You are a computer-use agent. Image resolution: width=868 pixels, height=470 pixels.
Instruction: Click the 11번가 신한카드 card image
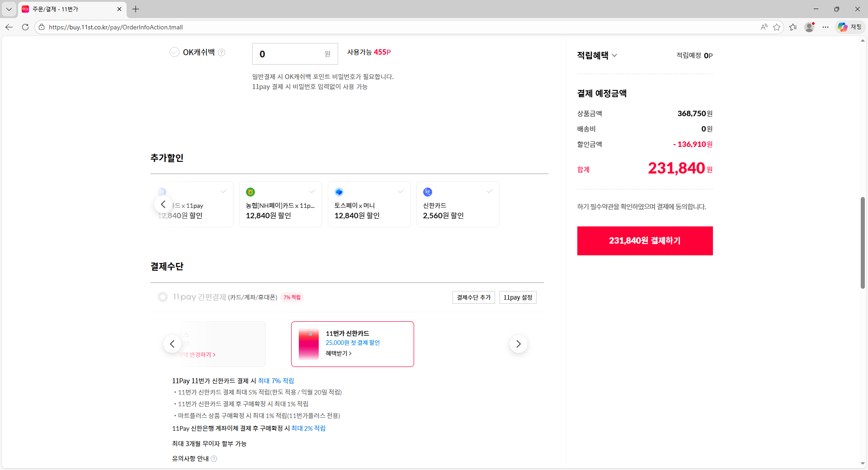point(309,344)
